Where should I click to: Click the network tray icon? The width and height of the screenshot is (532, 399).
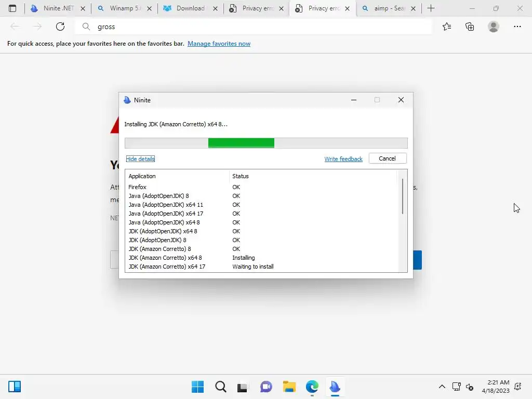pyautogui.click(x=456, y=387)
